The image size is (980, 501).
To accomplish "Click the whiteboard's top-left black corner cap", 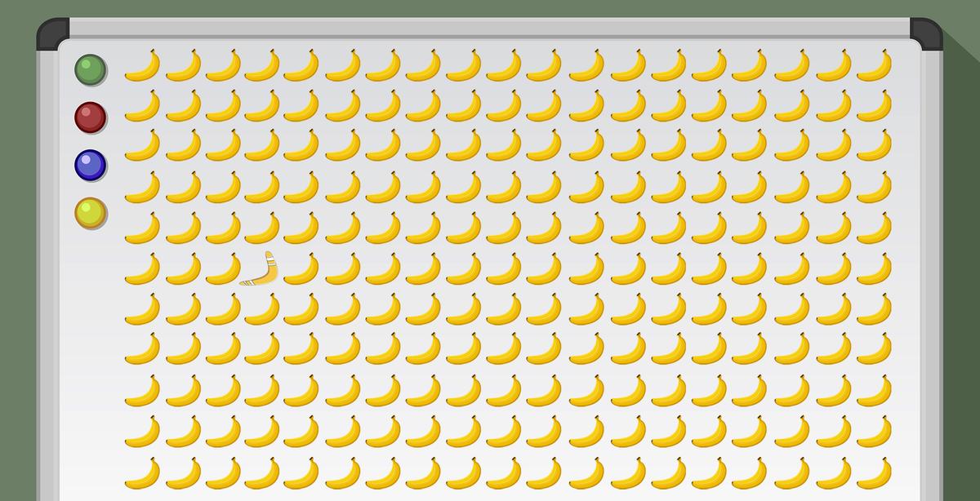I will point(52,33).
